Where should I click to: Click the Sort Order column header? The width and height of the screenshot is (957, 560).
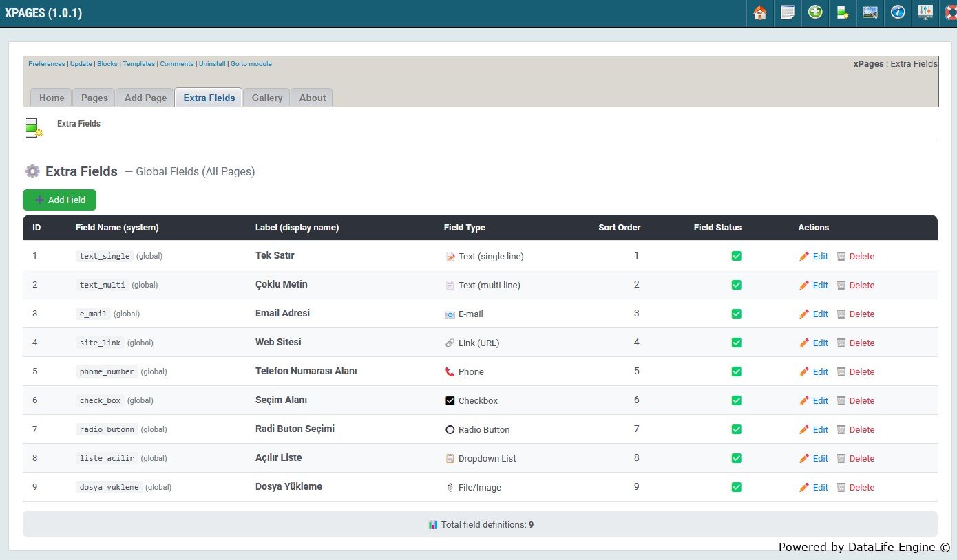[619, 228]
